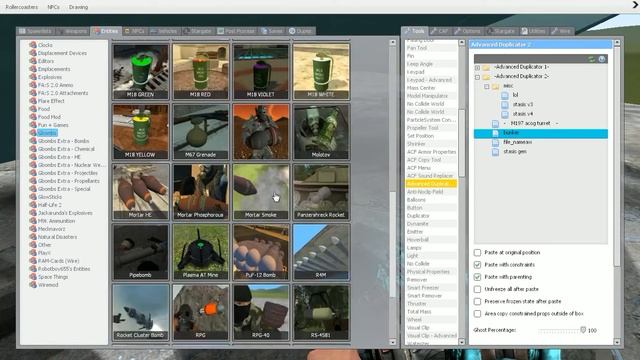640x360 pixels.
Task: Enable Preserve frozen state after paste
Action: tap(477, 301)
